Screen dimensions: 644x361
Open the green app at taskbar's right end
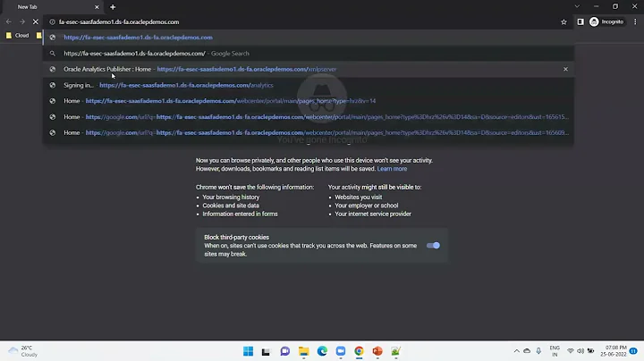395,351
